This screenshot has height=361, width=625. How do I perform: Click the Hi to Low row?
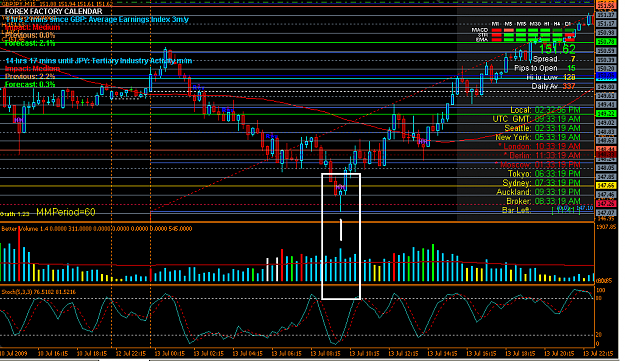click(x=551, y=77)
